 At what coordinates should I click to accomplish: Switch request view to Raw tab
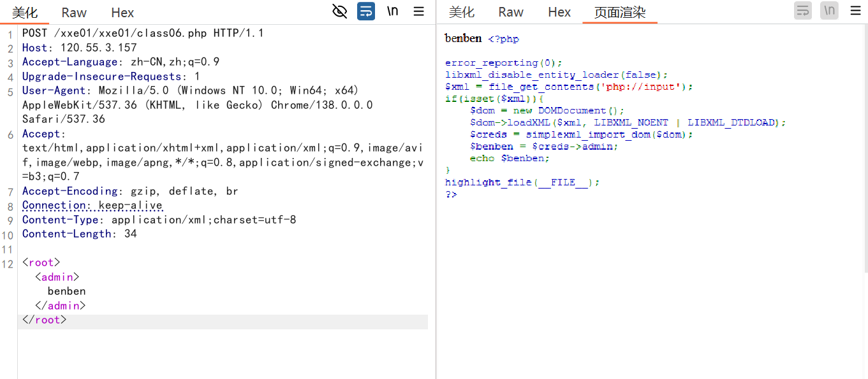[x=74, y=12]
